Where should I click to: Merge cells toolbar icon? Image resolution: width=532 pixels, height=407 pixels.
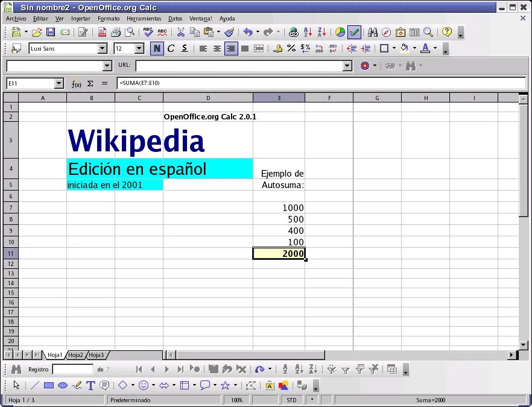pyautogui.click(x=259, y=48)
